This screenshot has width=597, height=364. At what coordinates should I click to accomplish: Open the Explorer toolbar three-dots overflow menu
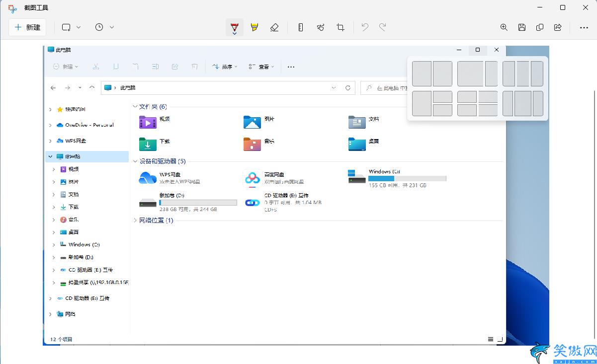tap(291, 67)
